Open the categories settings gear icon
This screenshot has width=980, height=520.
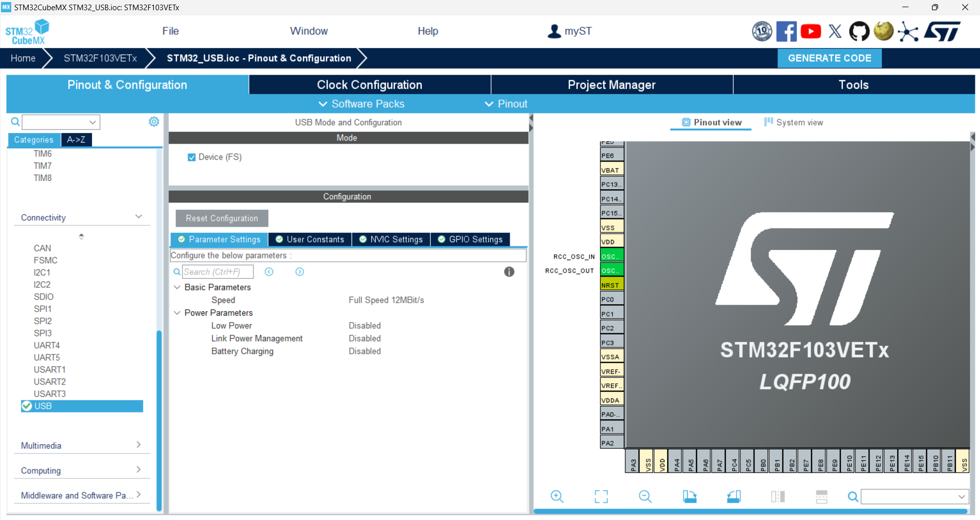point(154,122)
